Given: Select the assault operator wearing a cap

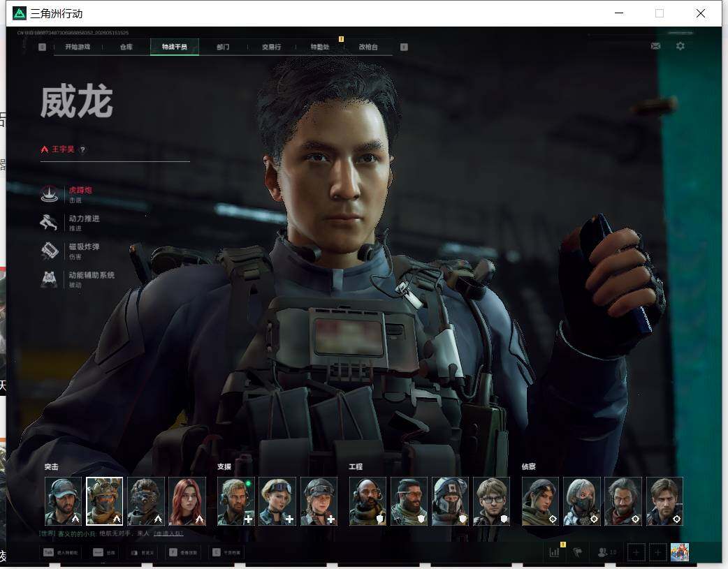Looking at the screenshot, I should pos(63,501).
